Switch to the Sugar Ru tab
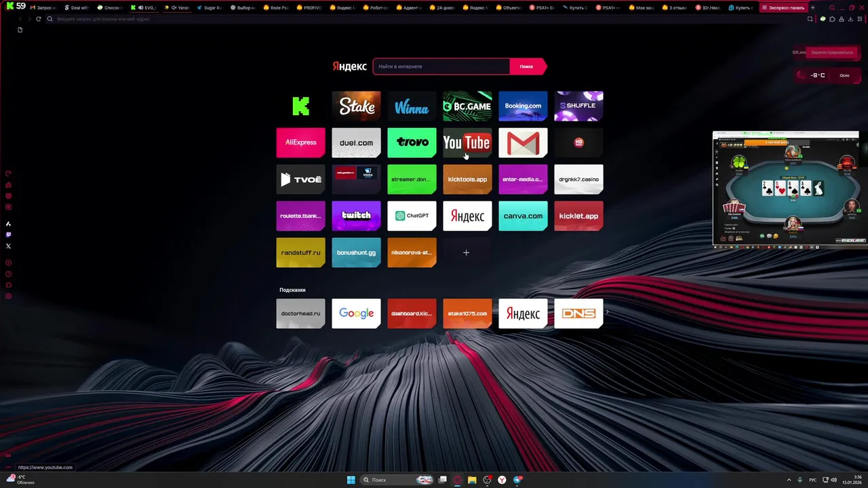The image size is (868, 488). 210,7
